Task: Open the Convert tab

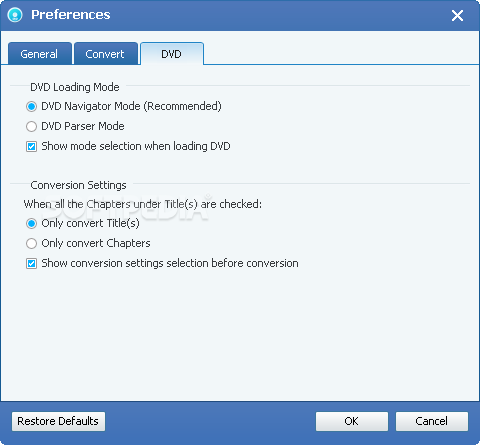Action: 105,54
